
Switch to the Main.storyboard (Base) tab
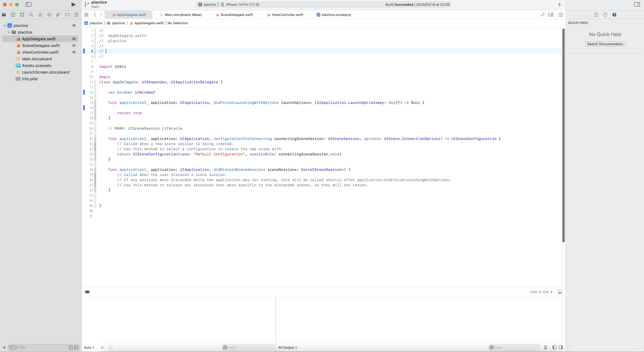pos(183,15)
